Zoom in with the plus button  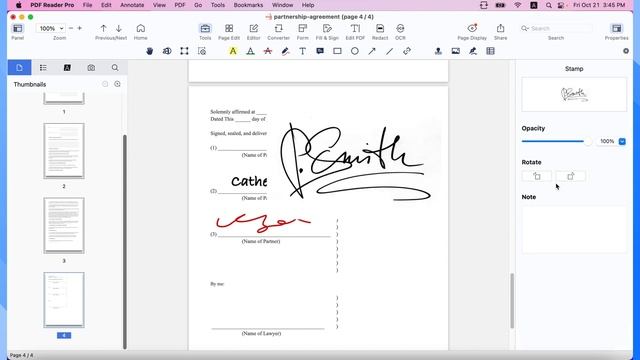pyautogui.click(x=80, y=29)
